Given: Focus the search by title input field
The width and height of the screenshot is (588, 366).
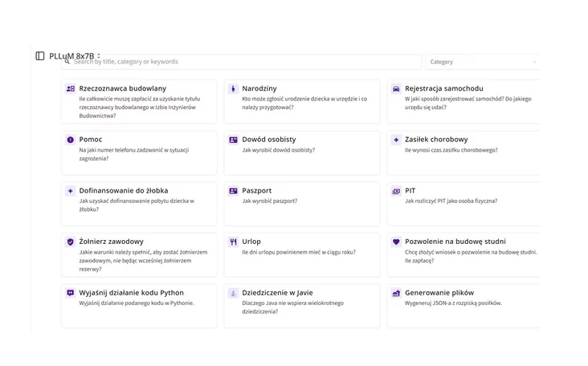Looking at the screenshot, I should (x=241, y=62).
